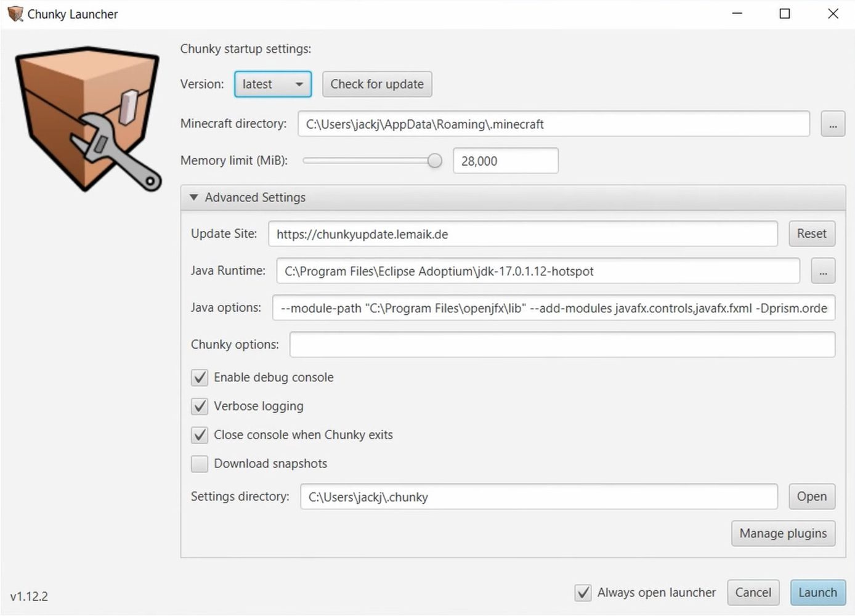Toggle Close console when Chunky exits
This screenshot has width=855, height=616.
point(200,435)
